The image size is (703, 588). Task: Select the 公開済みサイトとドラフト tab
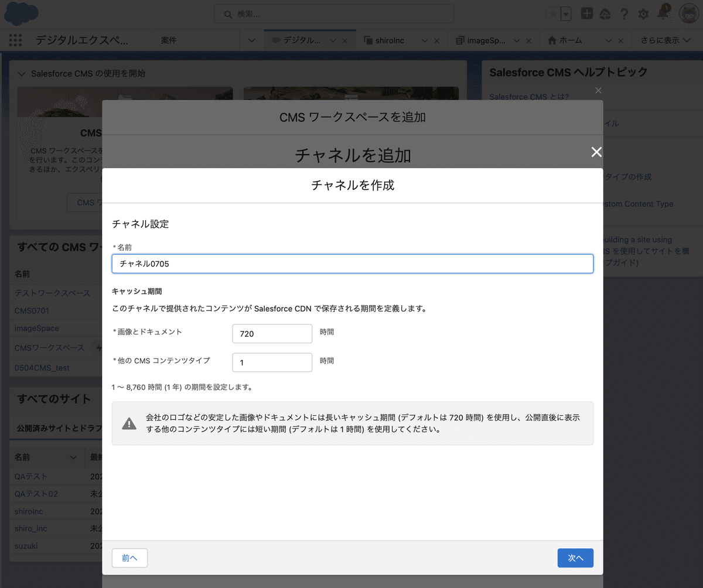coord(60,428)
